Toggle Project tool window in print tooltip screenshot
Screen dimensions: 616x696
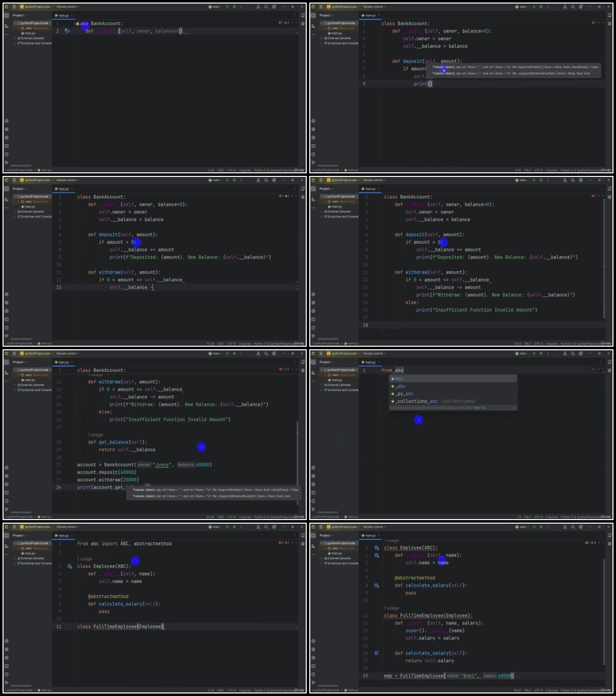[x=313, y=15]
